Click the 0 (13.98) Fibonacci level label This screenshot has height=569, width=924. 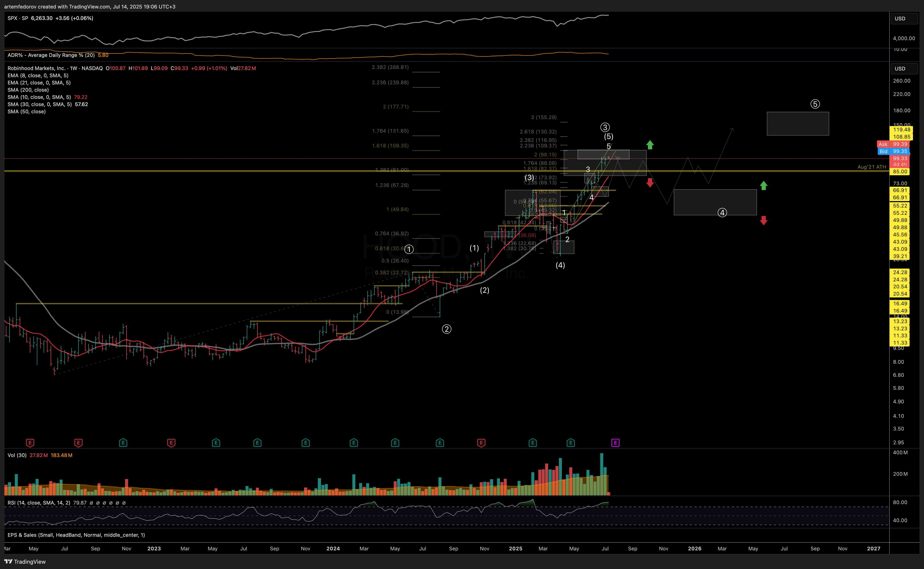(398, 312)
